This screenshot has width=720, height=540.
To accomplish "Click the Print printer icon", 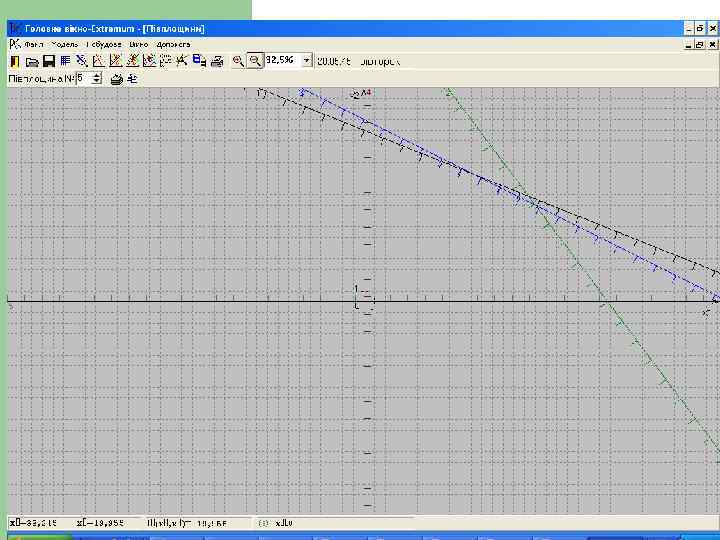I will [x=217, y=61].
